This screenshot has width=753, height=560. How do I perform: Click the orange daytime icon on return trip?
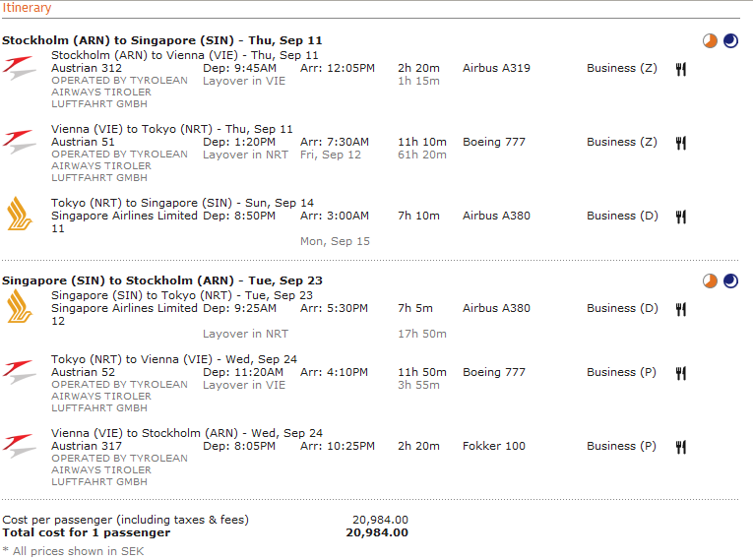(x=710, y=280)
